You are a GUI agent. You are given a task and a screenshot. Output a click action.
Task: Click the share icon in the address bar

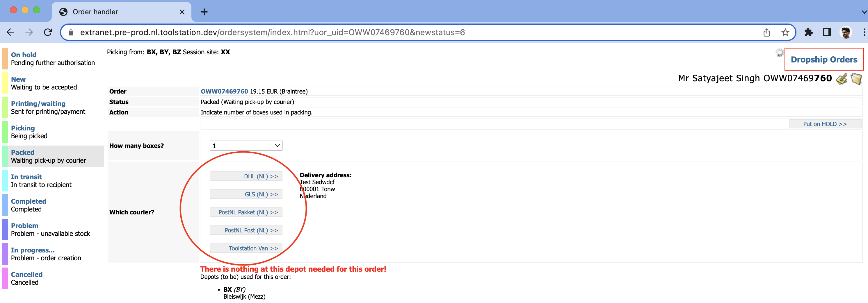(x=766, y=32)
